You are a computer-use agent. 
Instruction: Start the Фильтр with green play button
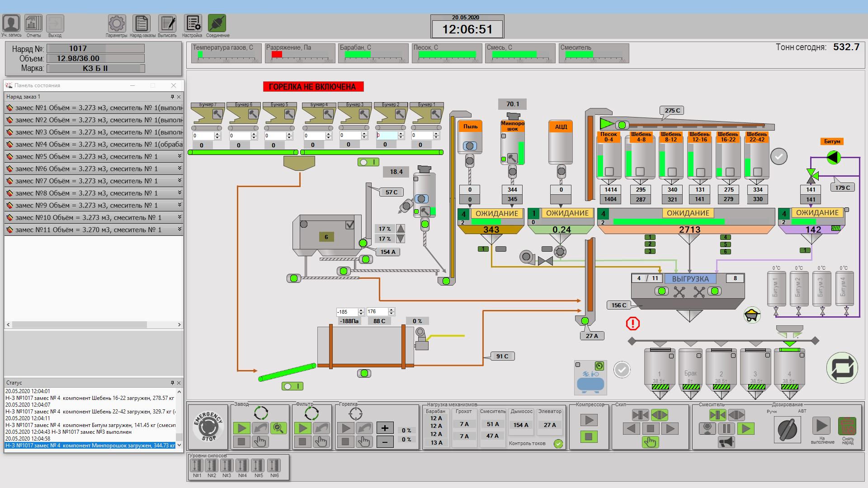point(303,428)
